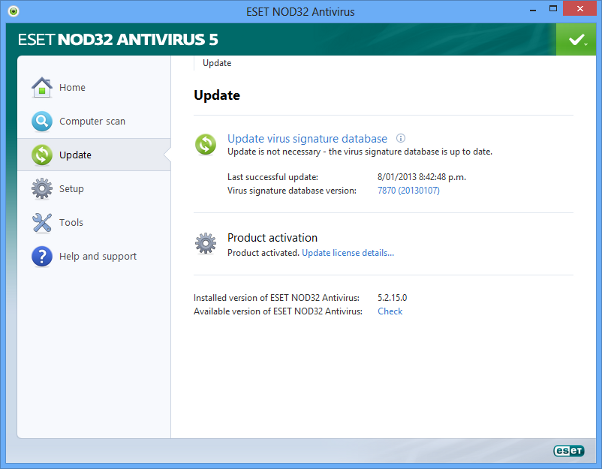Select the Update menu item
The image size is (602, 469).
[94, 155]
